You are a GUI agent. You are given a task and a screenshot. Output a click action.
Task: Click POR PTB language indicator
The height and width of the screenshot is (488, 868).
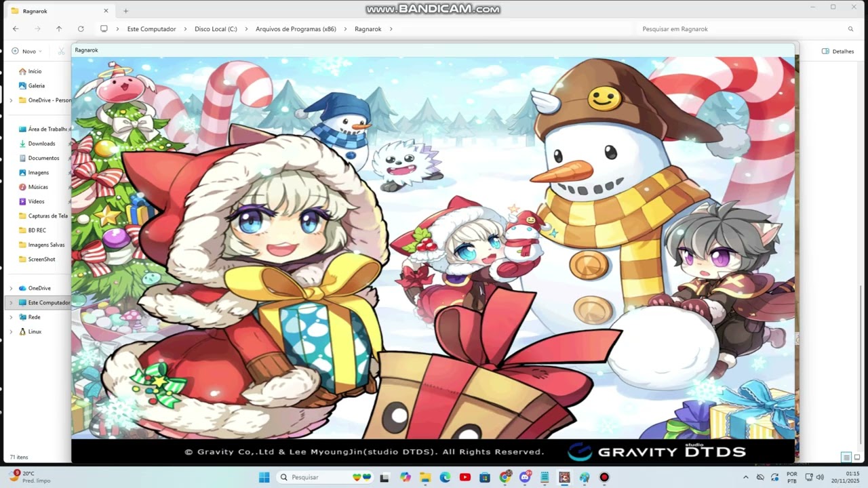(x=792, y=477)
